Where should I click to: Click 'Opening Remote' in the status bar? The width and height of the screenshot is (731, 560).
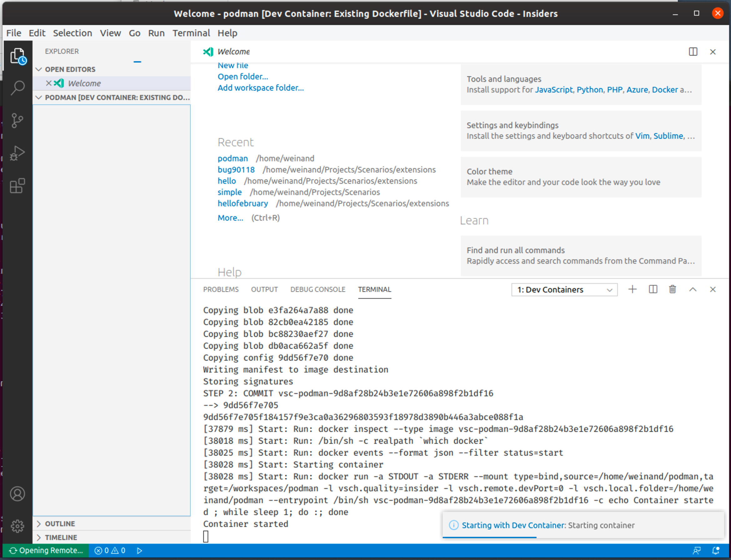[46, 551]
